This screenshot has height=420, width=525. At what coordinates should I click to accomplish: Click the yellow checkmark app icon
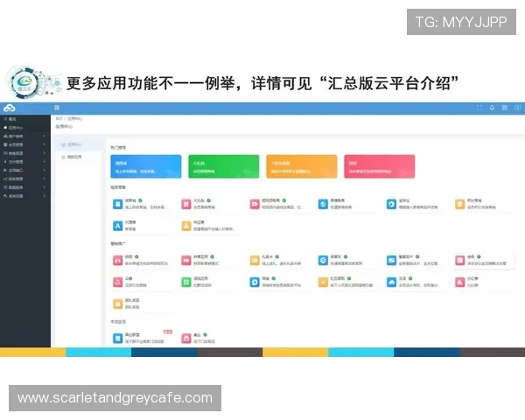pos(323,283)
